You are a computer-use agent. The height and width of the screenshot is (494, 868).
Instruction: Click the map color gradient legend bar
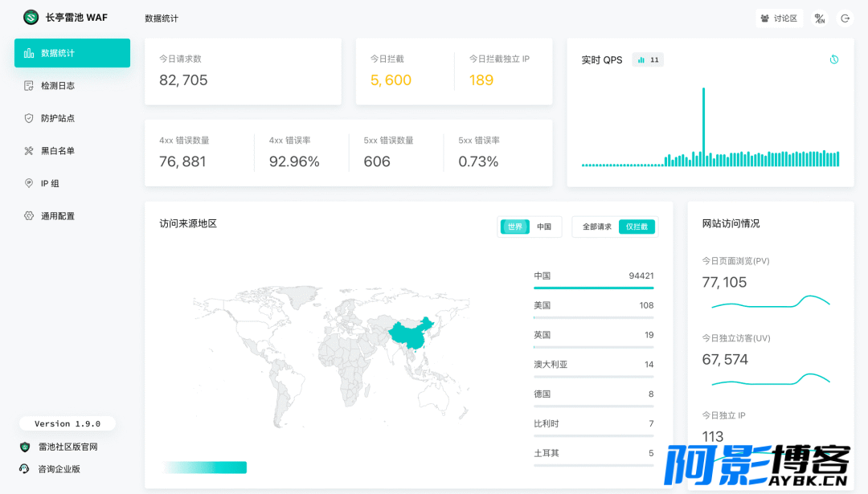[x=204, y=467]
